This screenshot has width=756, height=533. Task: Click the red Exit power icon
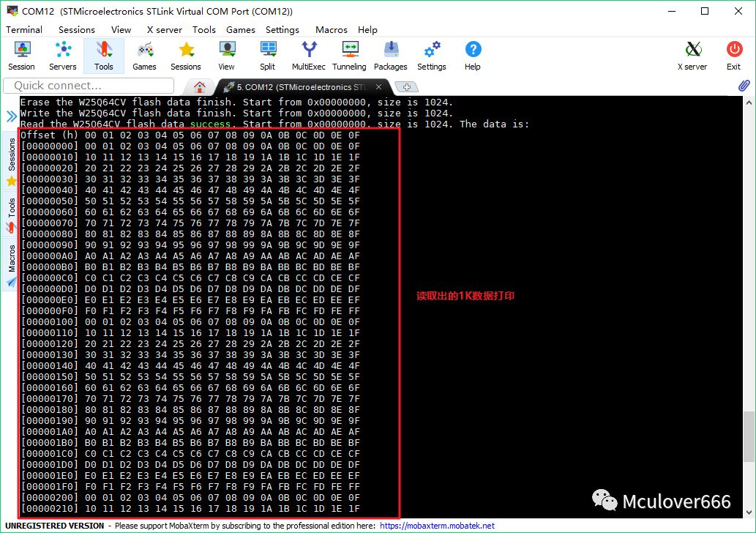[x=734, y=56]
